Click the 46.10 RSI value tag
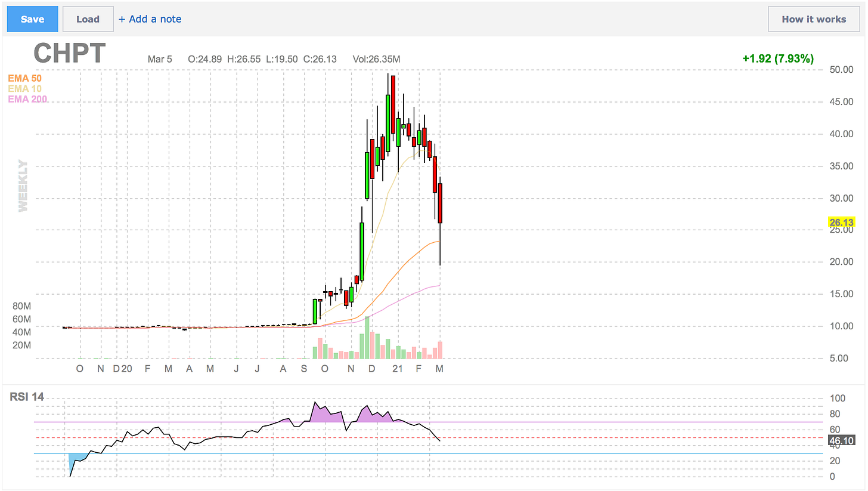Image resolution: width=868 pixels, height=491 pixels. click(842, 441)
